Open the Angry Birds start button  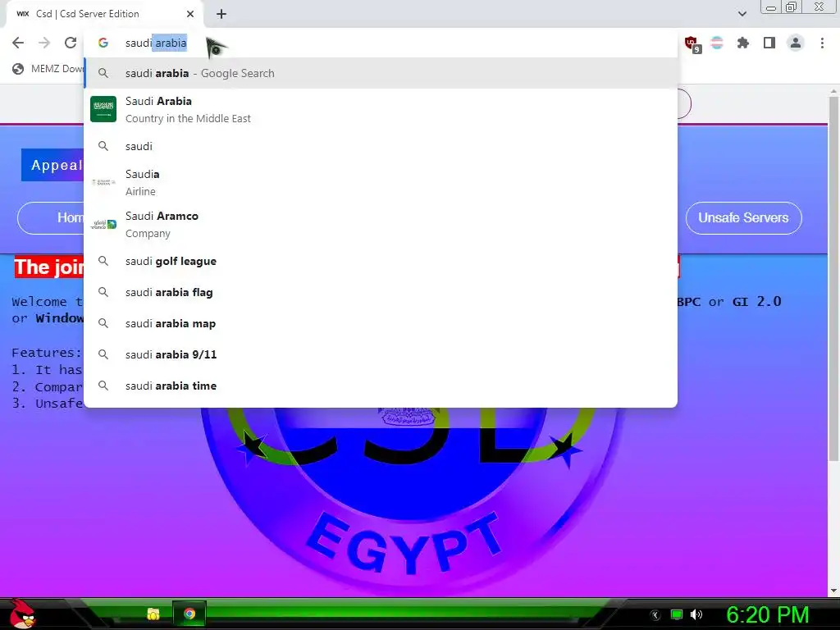[22, 614]
